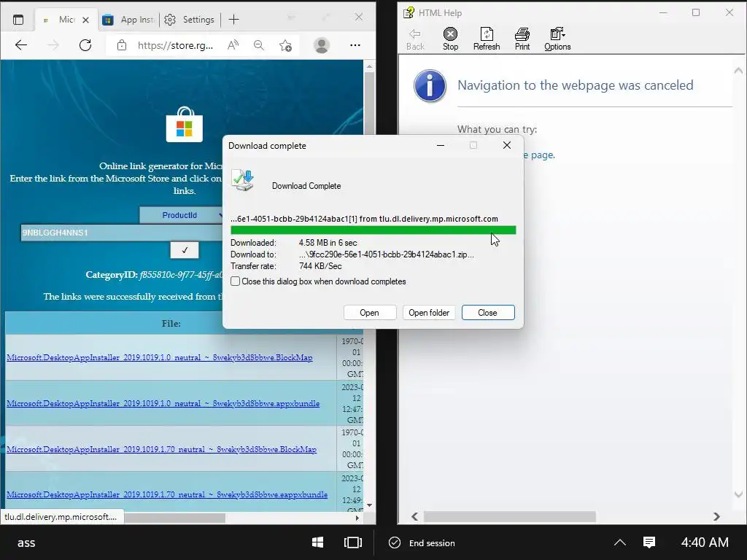Image resolution: width=747 pixels, height=560 pixels.
Task: View site lock information icon
Action: coord(122,45)
